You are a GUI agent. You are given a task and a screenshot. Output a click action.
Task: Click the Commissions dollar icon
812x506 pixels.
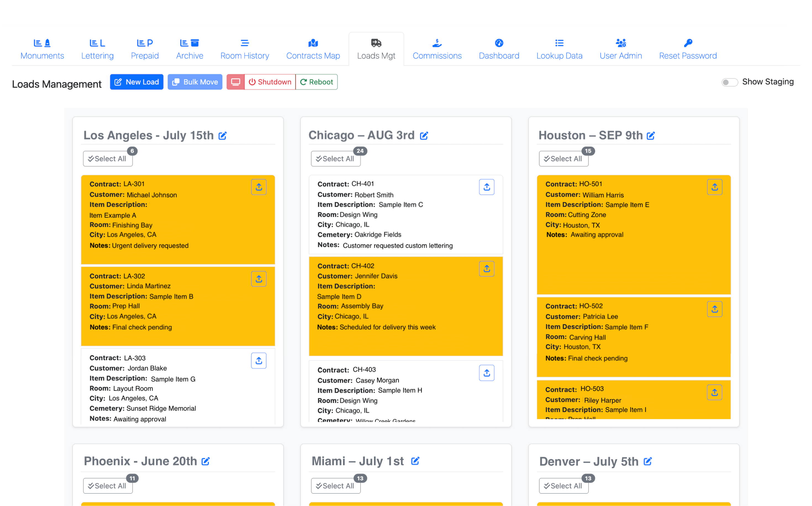437,43
